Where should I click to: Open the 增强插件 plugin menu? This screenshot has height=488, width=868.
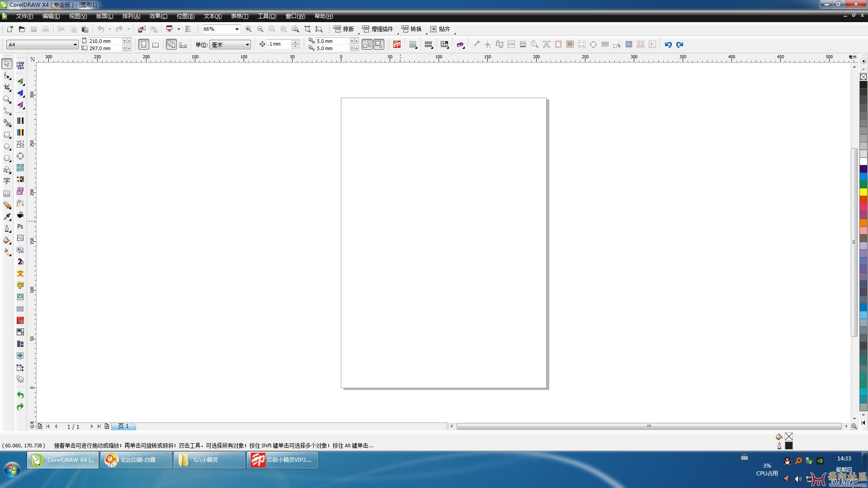point(378,29)
